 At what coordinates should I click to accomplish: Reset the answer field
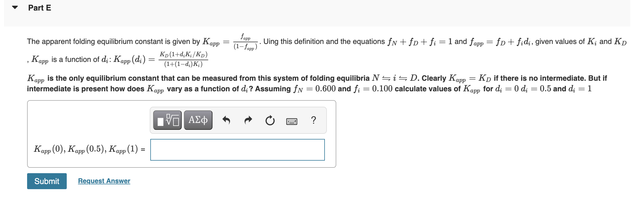pos(270,120)
